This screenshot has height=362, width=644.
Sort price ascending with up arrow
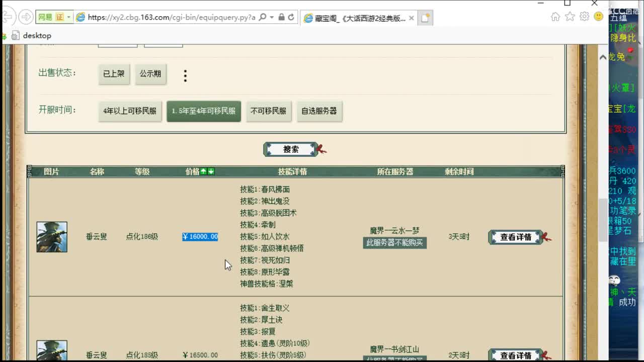[x=203, y=171]
